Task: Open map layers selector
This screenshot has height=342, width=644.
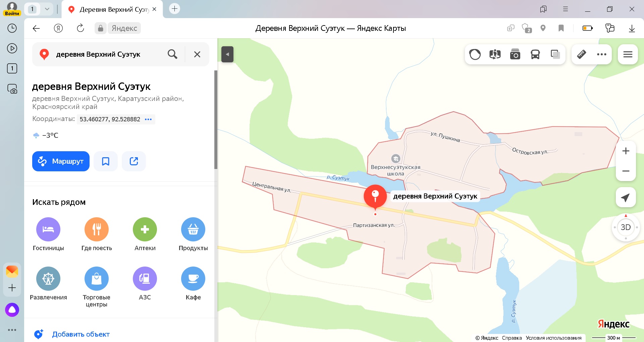Action: pyautogui.click(x=555, y=54)
